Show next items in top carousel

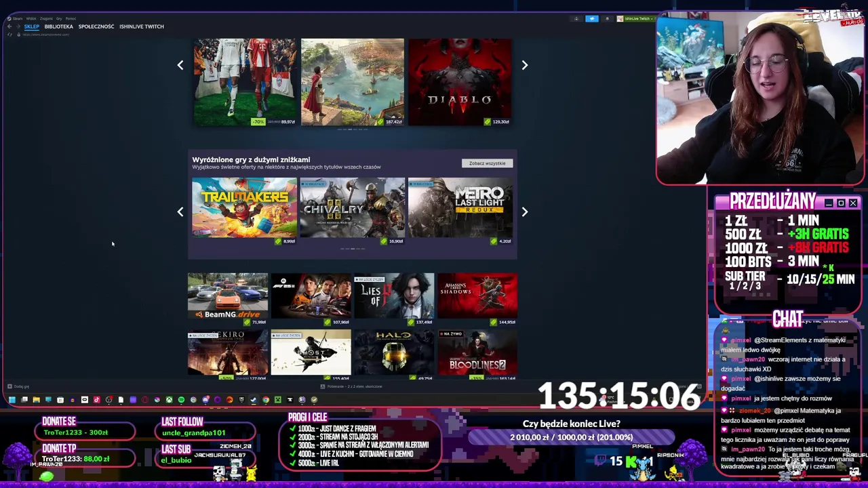pyautogui.click(x=524, y=65)
